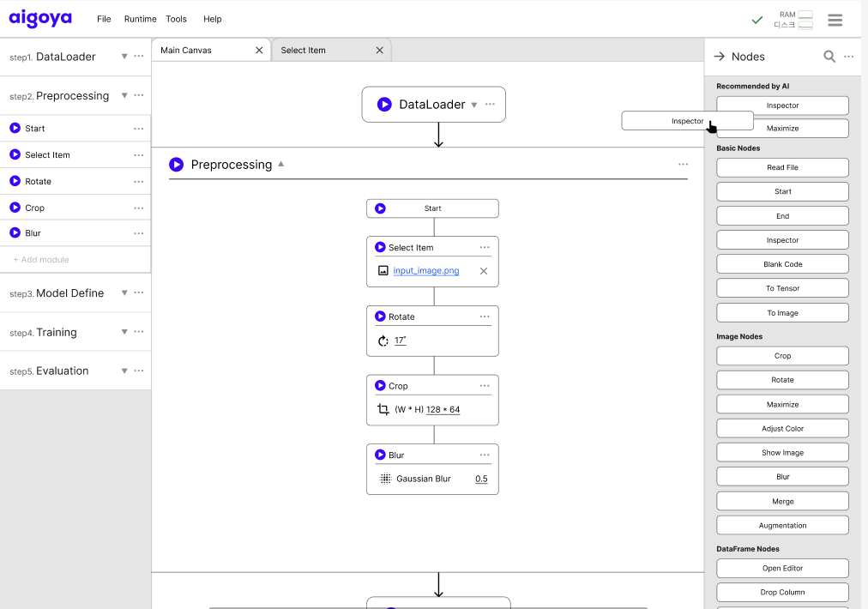This screenshot has width=868, height=609.
Task: Run the Blur node on canvas
Action: [380, 455]
